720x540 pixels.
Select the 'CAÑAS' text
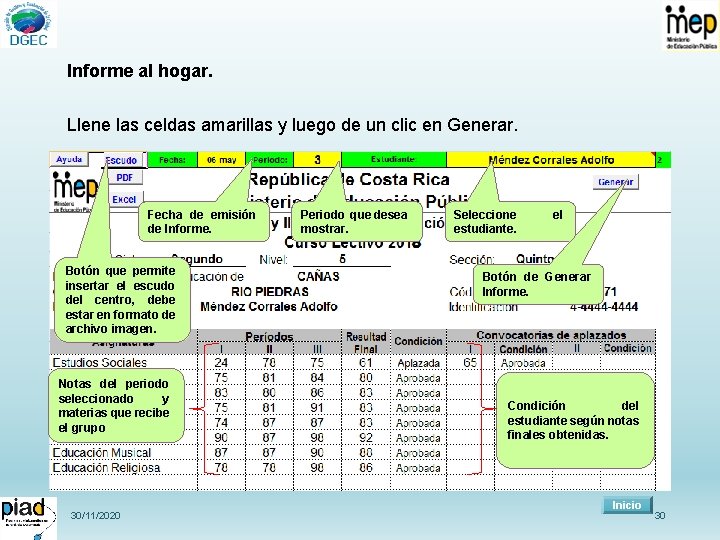pos(318,276)
